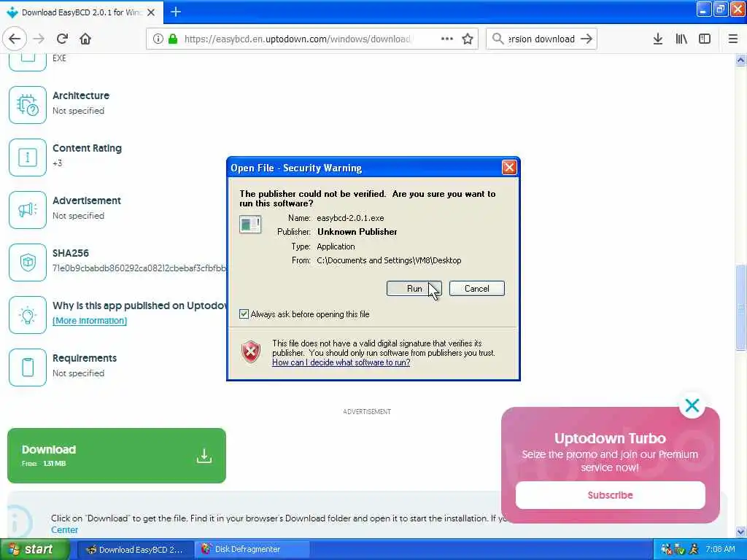Uncheck Always ask before opening this file
747x560 pixels.
click(244, 314)
